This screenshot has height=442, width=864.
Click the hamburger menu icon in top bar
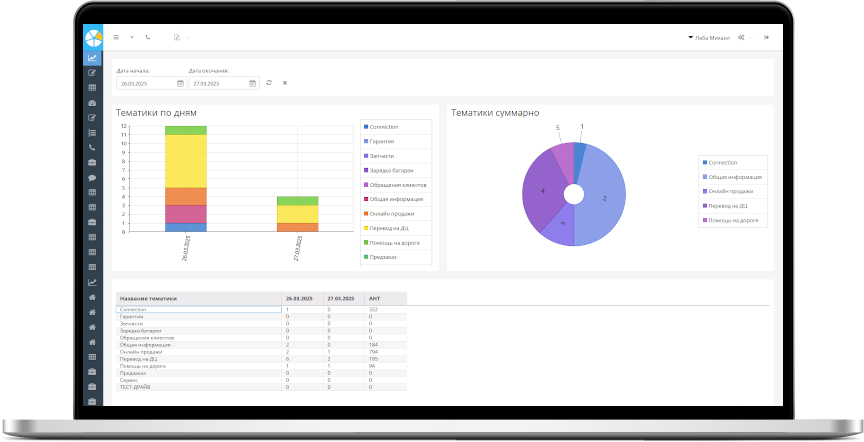click(x=116, y=37)
